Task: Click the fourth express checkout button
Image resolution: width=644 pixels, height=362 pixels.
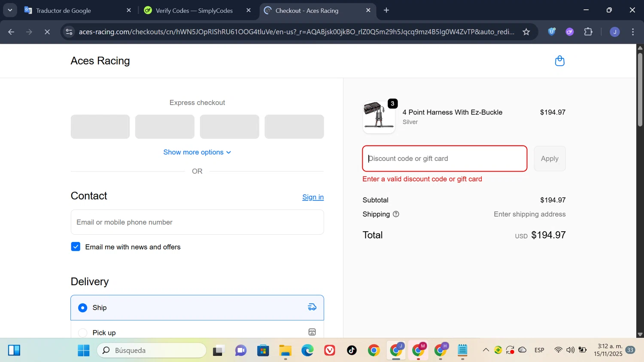Action: (294, 127)
